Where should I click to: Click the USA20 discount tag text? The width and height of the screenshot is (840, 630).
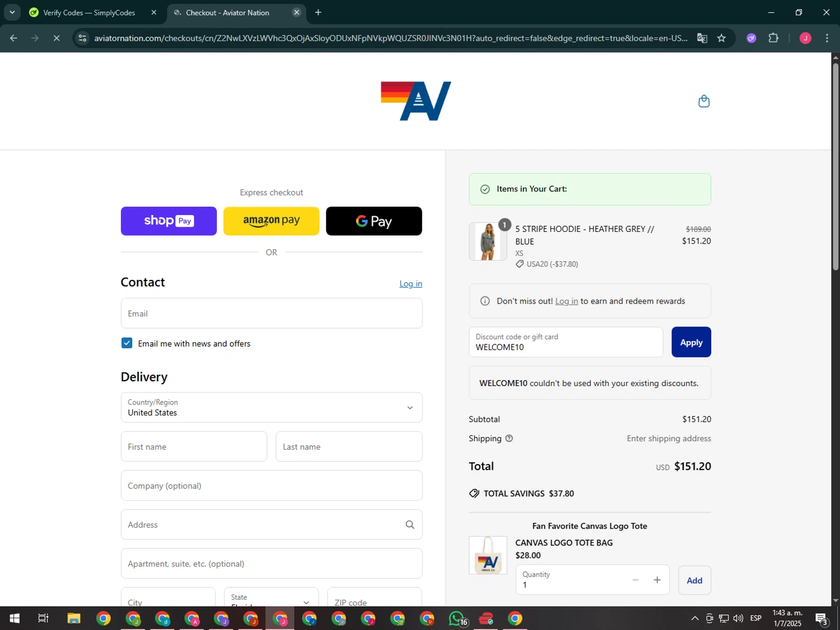point(552,264)
